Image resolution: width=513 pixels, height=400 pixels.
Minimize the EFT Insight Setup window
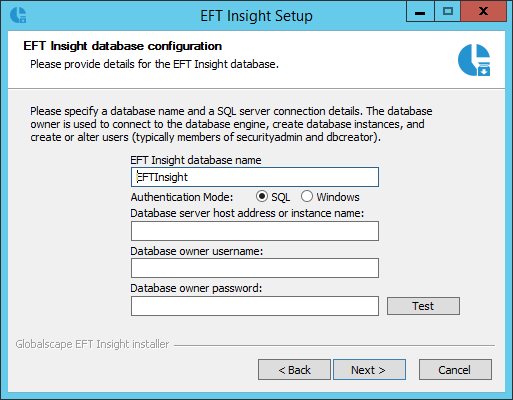pyautogui.click(x=420, y=12)
